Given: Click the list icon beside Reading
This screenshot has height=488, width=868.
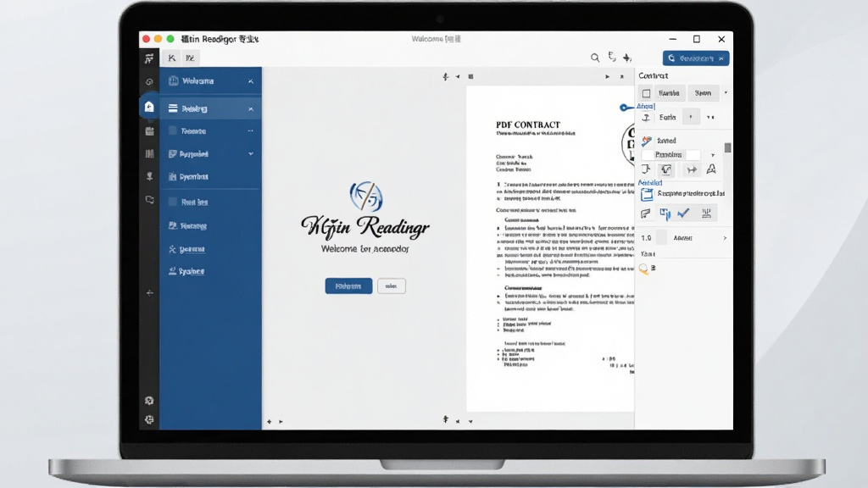Looking at the screenshot, I should coord(173,108).
